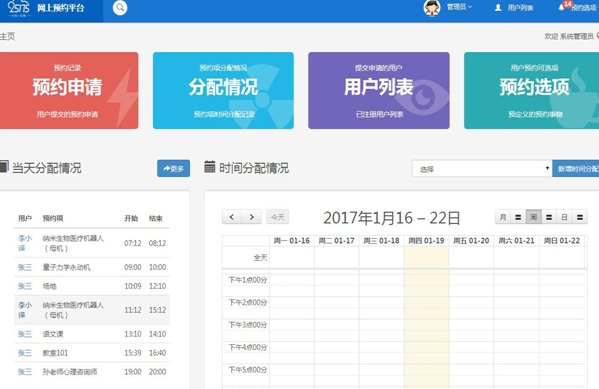Open user 季小泽 in the 07:12 row
Image resolution: width=599 pixels, height=389 pixels.
pyautogui.click(x=25, y=243)
